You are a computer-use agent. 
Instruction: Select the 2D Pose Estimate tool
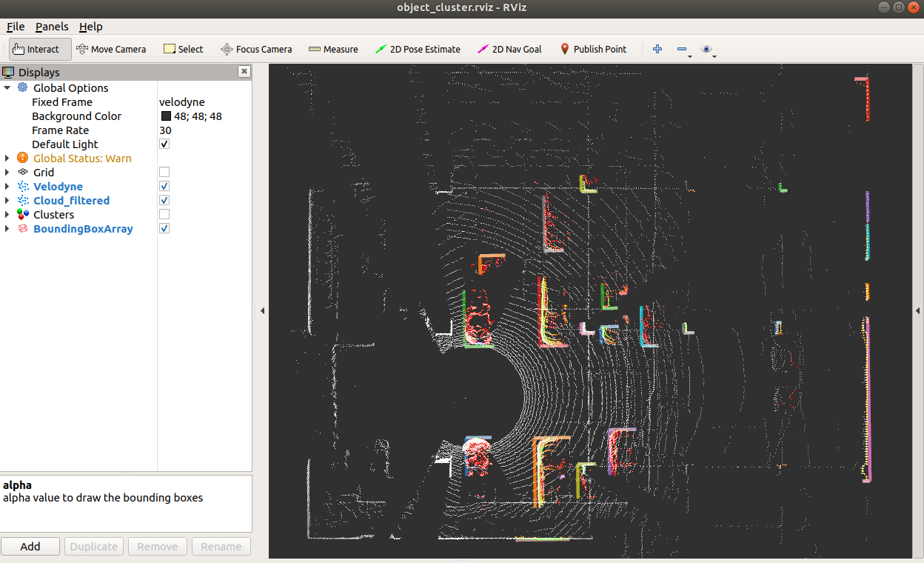click(418, 50)
